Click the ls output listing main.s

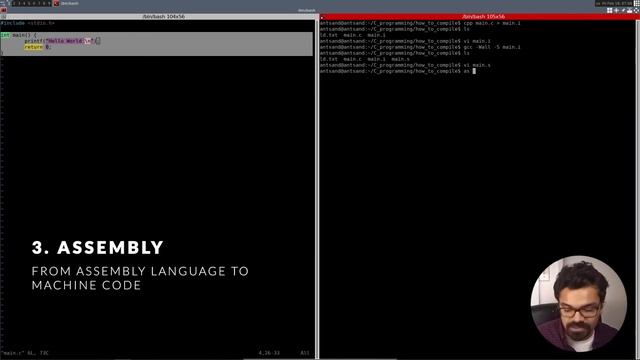tap(364, 59)
